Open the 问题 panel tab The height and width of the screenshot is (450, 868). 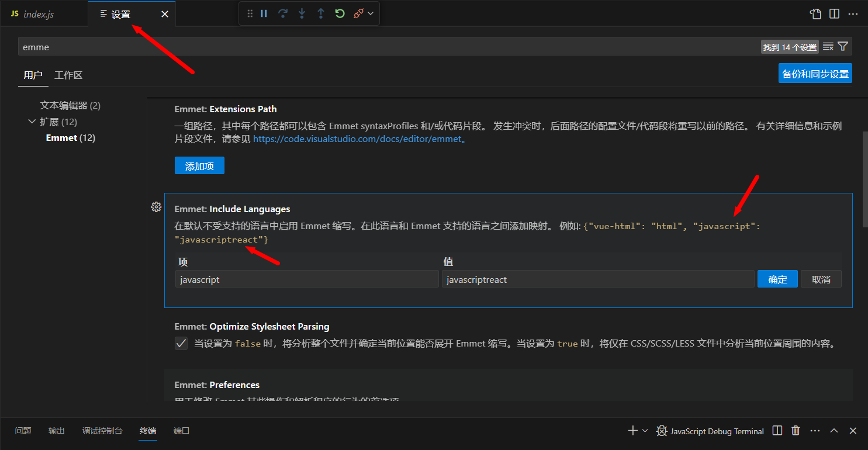pyautogui.click(x=23, y=431)
